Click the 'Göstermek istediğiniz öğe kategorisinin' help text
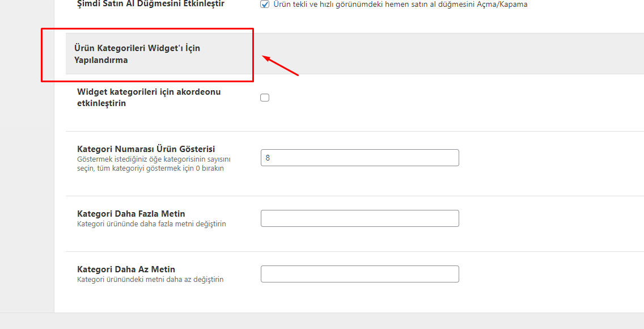The width and height of the screenshot is (644, 329). tap(154, 159)
